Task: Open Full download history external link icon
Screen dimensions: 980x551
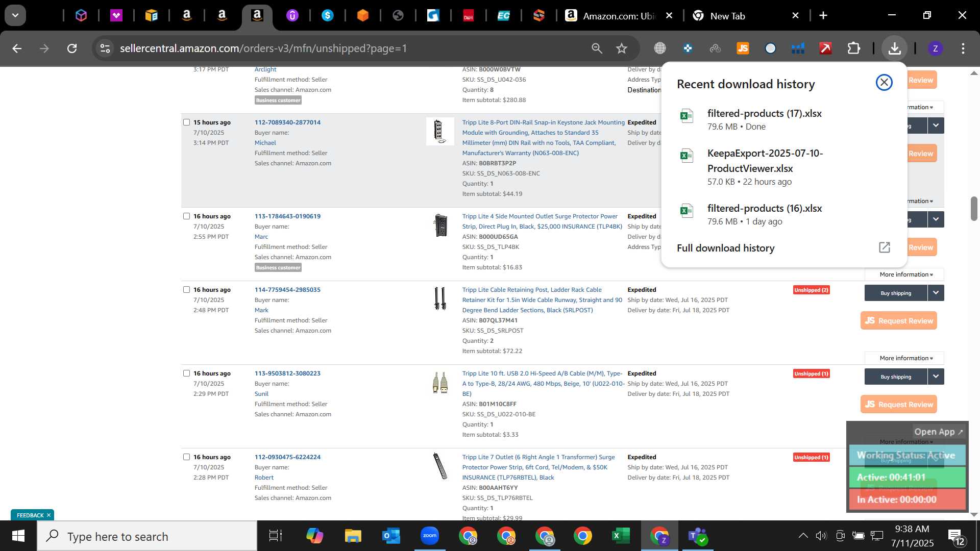Action: click(x=885, y=247)
